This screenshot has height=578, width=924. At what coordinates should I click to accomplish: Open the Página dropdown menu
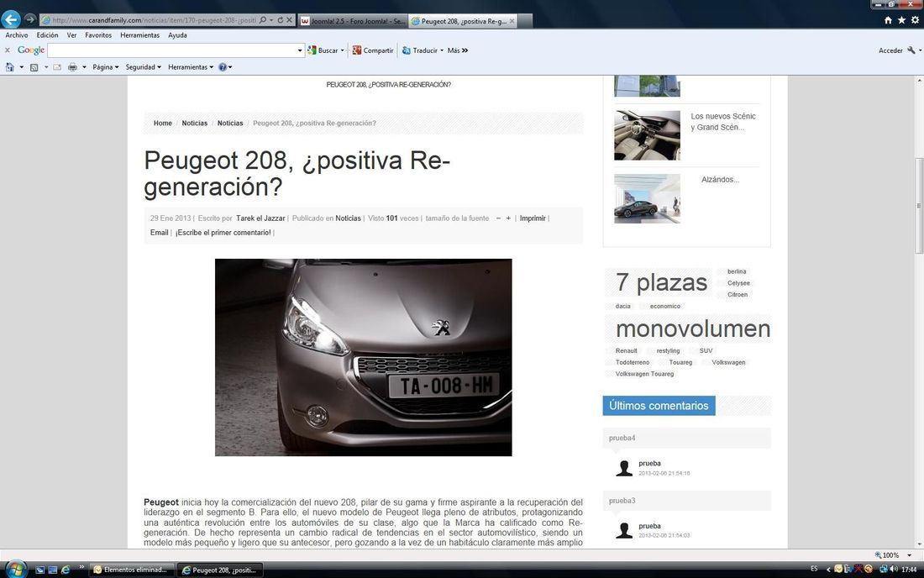(x=106, y=67)
